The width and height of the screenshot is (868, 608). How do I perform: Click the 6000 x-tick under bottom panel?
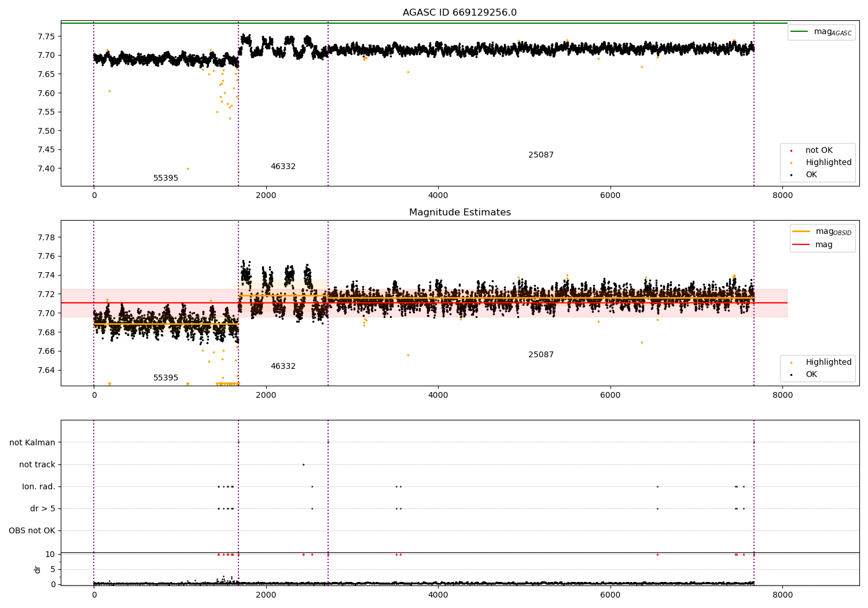click(x=610, y=595)
